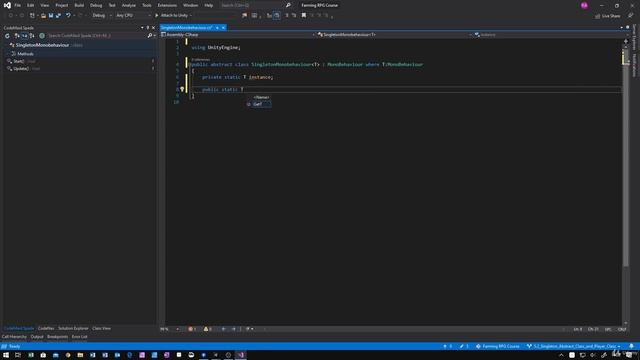Switch to the CodeMaid Spade bottom tab
Image resolution: width=640 pixels, height=360 pixels.
click(x=19, y=329)
